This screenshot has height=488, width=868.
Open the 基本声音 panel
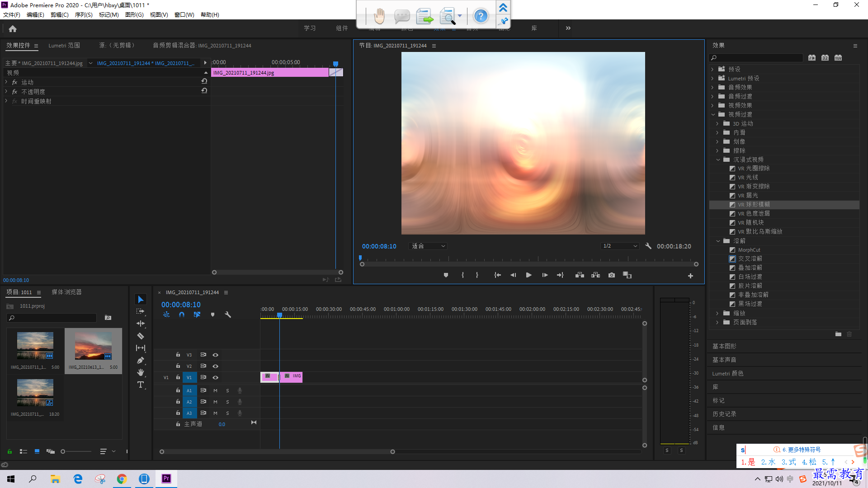[x=724, y=360]
